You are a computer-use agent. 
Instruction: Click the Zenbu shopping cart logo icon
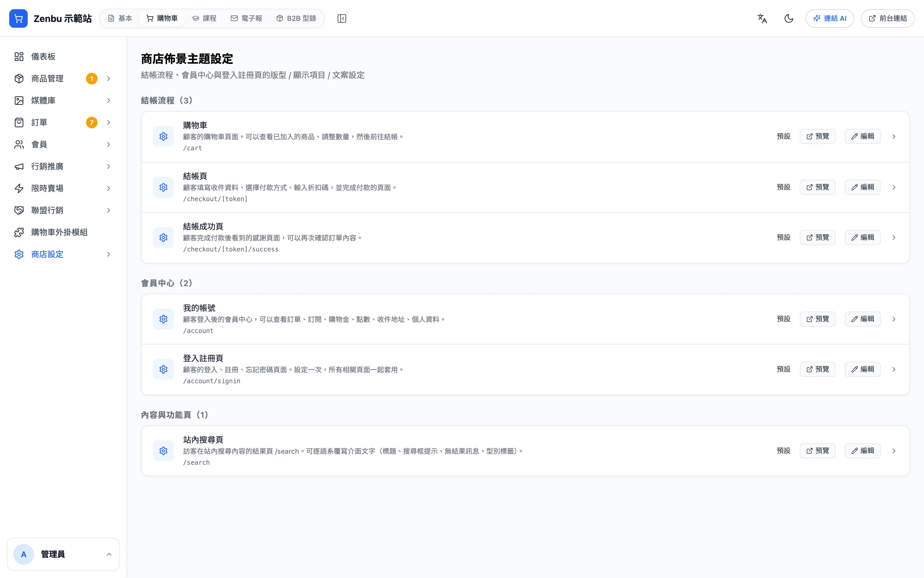coord(18,18)
